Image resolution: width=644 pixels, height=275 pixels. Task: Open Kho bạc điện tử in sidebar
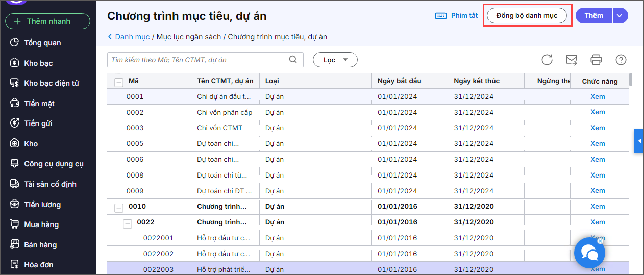click(51, 83)
